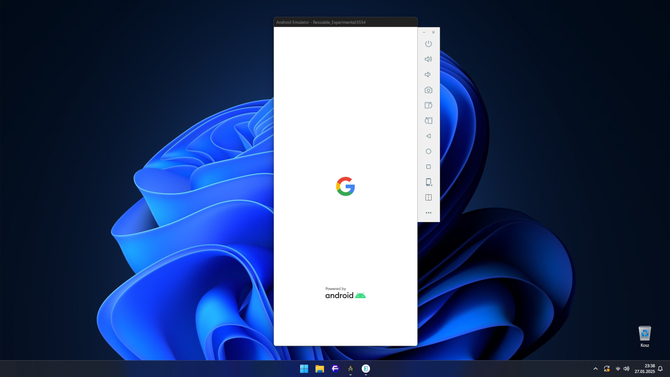This screenshot has width=670, height=377.
Task: Tap the Android Back triangle button
Action: click(428, 136)
